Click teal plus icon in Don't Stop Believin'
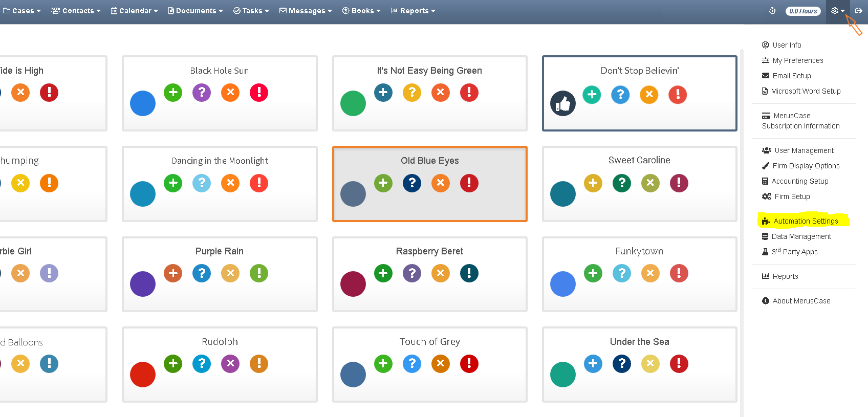Screen dimensions: 868x417 pyautogui.click(x=592, y=95)
